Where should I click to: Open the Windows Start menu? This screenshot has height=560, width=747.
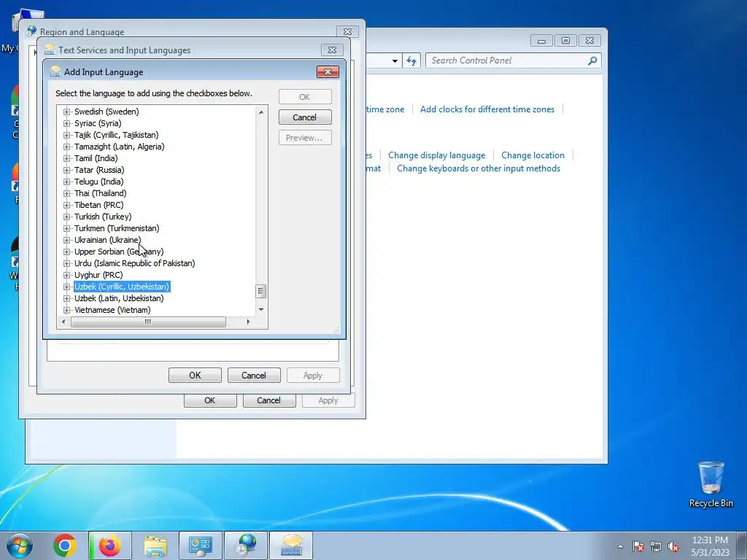click(x=20, y=545)
